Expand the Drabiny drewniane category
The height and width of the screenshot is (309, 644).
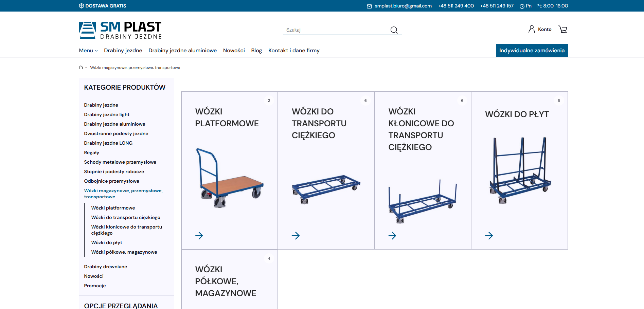(106, 267)
